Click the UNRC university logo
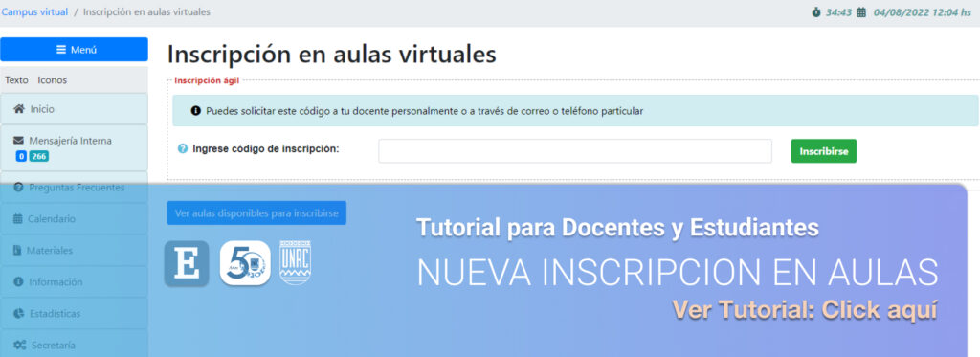980x357 pixels. (x=295, y=262)
